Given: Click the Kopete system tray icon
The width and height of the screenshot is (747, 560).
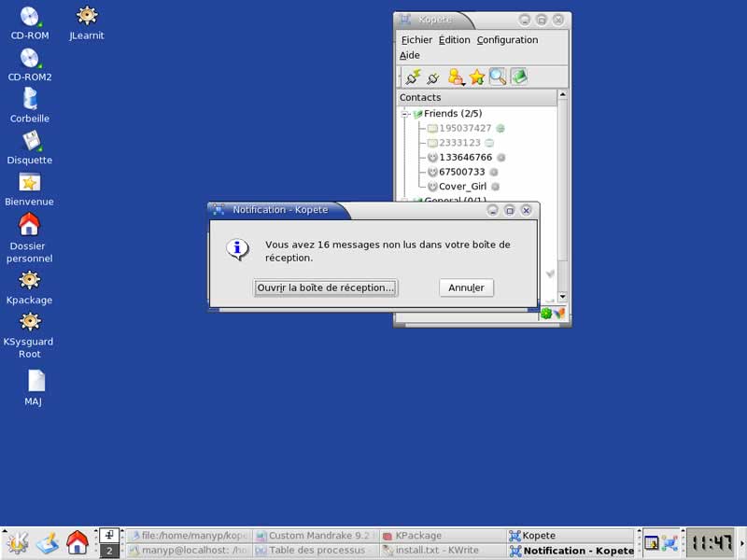Looking at the screenshot, I should 670,543.
